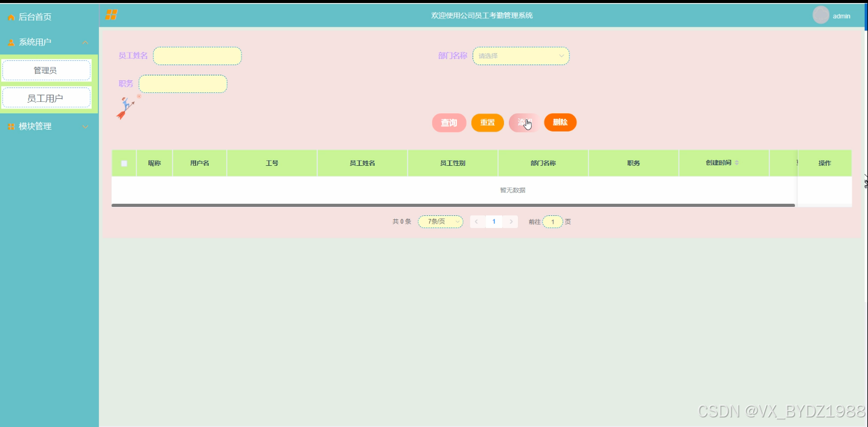The height and width of the screenshot is (427, 868).
Task: Select 管理员 submenu item
Action: pos(46,70)
